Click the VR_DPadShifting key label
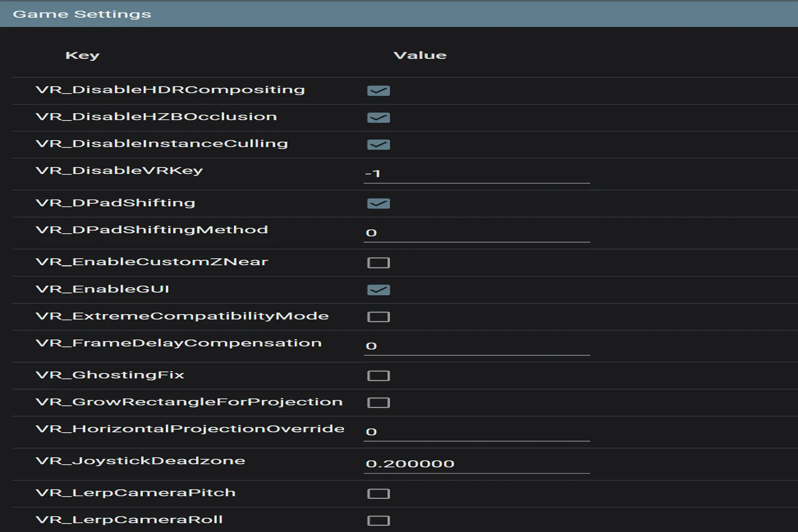 click(x=115, y=203)
